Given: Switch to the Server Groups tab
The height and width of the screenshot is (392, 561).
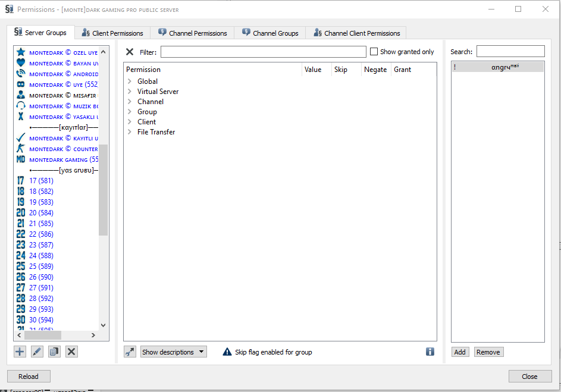Looking at the screenshot, I should pyautogui.click(x=40, y=33).
